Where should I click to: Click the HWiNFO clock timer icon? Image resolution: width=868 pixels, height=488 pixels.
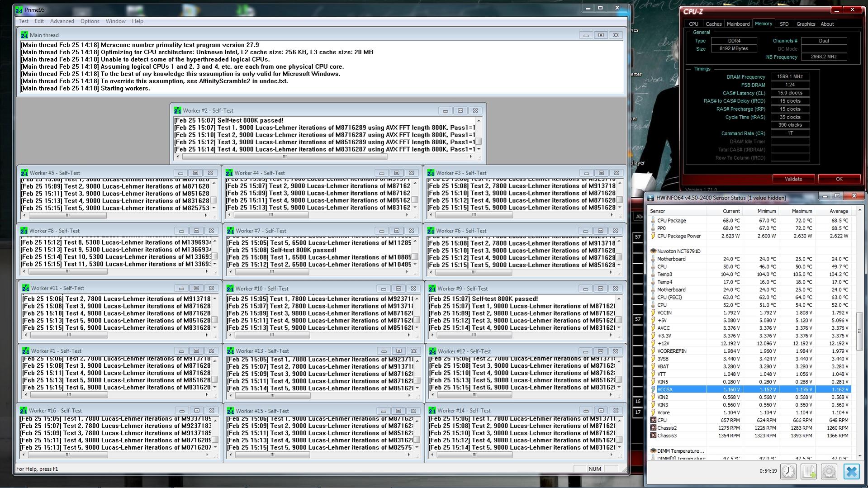pos(788,471)
